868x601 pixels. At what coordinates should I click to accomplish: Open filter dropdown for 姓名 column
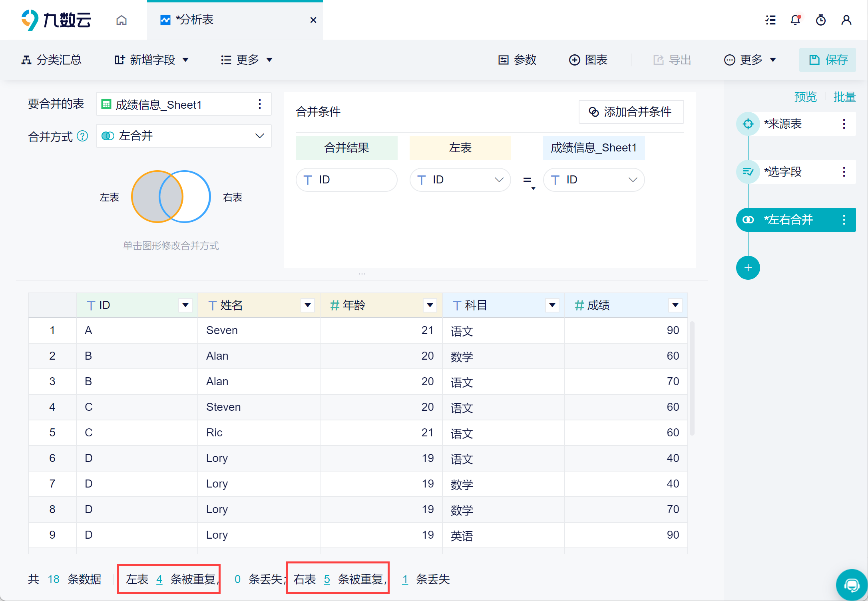point(307,305)
